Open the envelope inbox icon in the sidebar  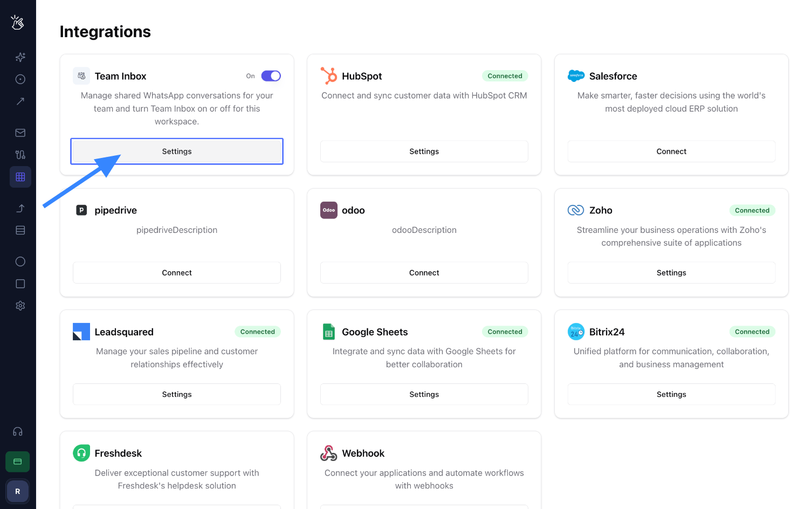click(x=20, y=133)
